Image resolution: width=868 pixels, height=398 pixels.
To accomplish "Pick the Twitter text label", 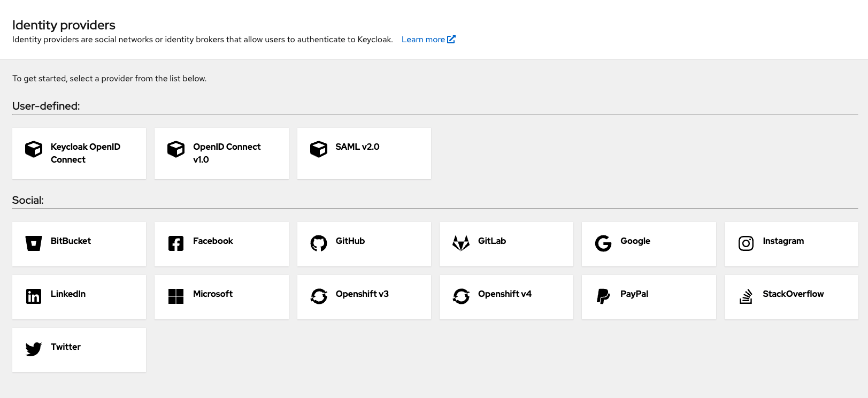I will click(66, 347).
